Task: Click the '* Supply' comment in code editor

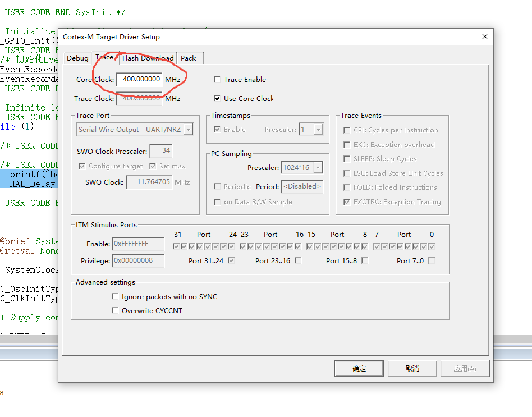Action: coord(29,318)
